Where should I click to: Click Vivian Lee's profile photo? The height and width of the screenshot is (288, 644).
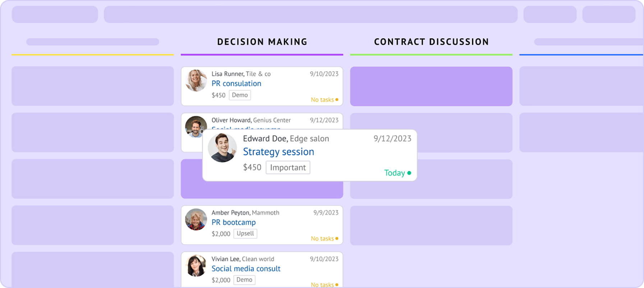tap(196, 266)
